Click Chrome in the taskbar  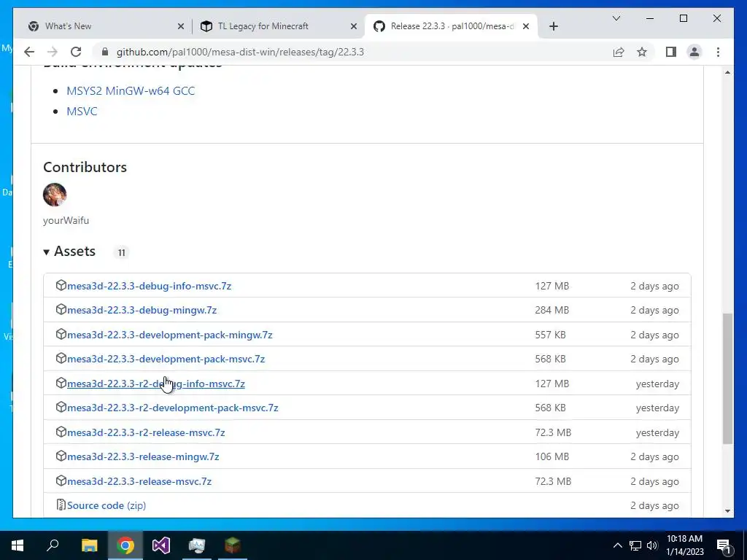(x=125, y=545)
